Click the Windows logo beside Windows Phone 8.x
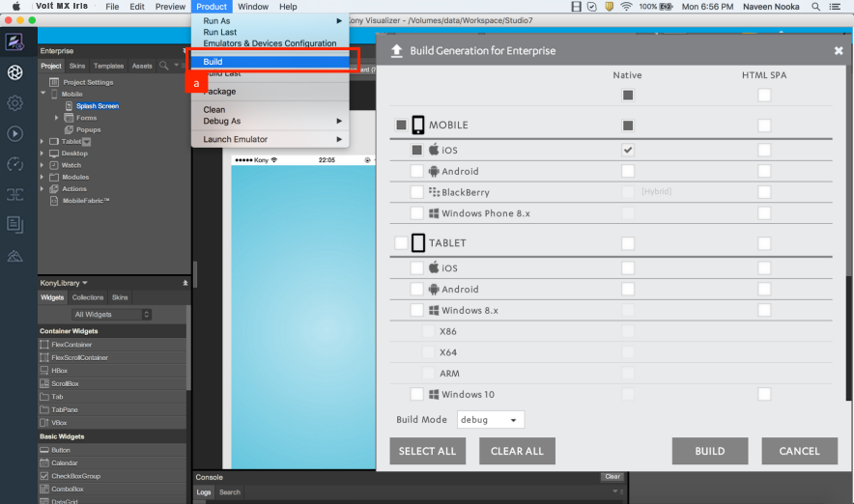Viewport: 854px width, 504px height. tap(434, 213)
